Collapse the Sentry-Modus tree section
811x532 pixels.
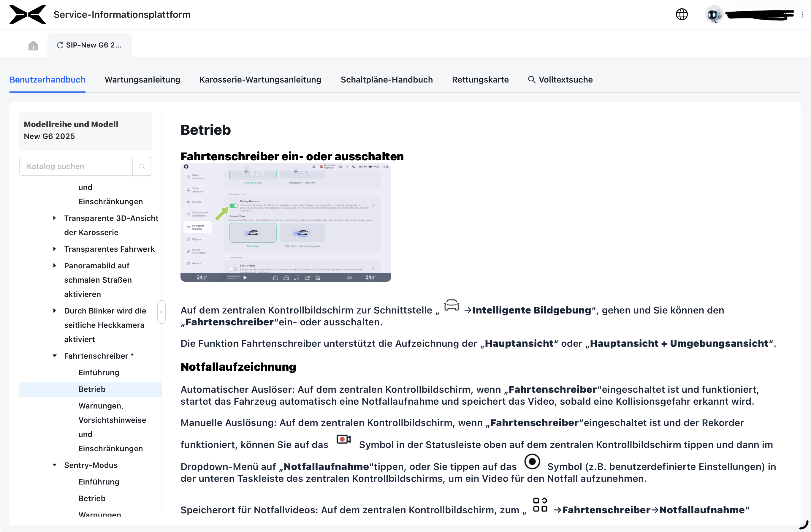click(55, 465)
